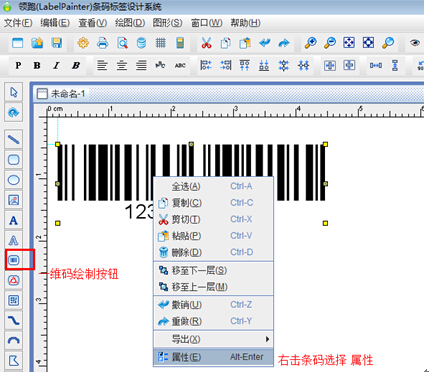Image resolution: width=429 pixels, height=372 pixels.
Task: Click the zoom in magnifier icon
Action: (x=310, y=43)
